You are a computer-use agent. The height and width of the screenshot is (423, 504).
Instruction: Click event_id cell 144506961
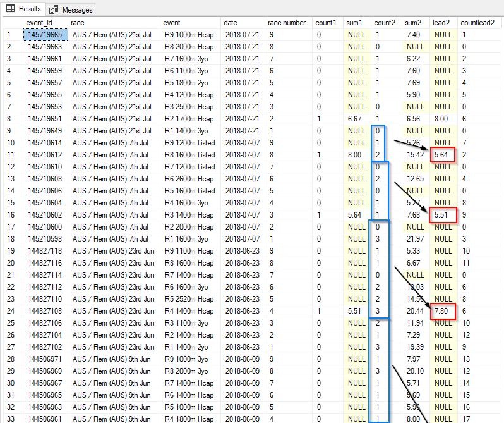(45, 419)
